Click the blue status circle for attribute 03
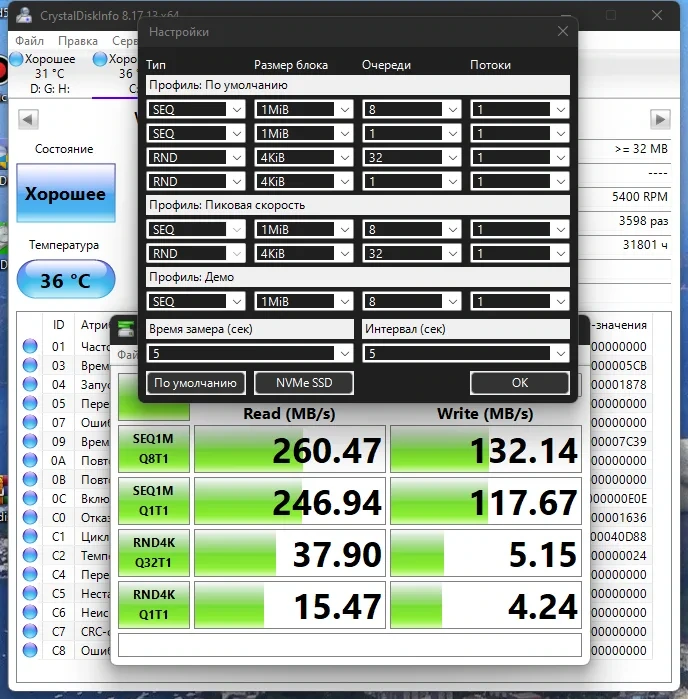Viewport: 688px width, 699px height. 30,365
